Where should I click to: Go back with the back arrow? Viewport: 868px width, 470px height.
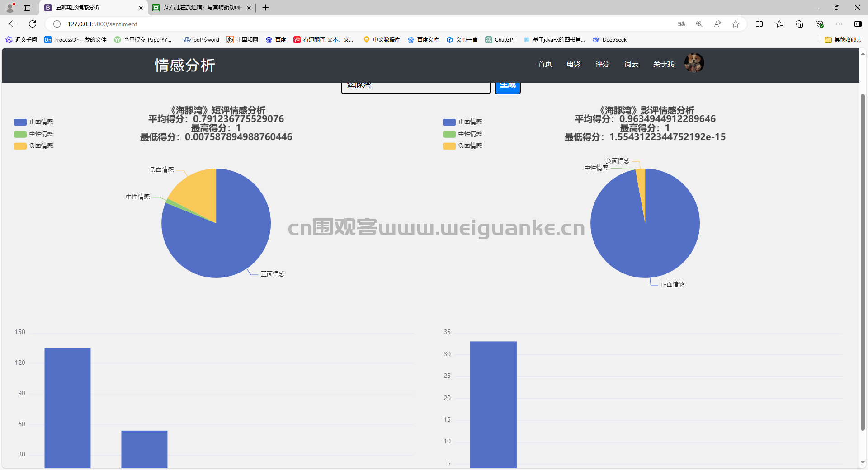(x=13, y=24)
